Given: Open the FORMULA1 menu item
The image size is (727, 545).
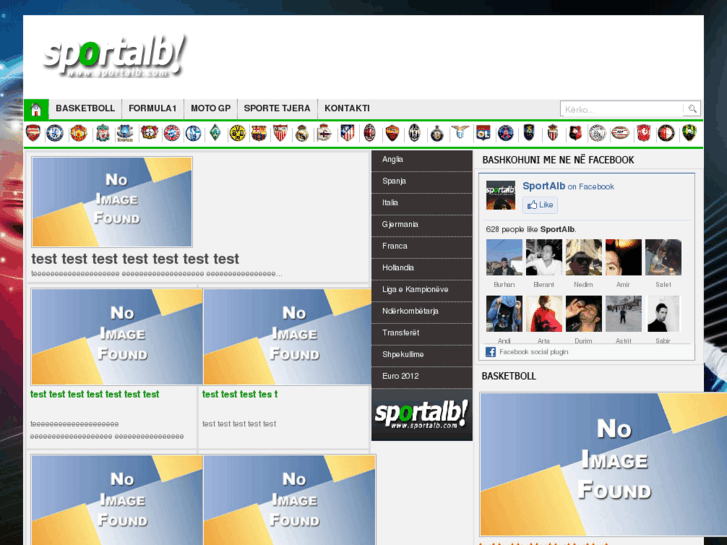Looking at the screenshot, I should (x=153, y=109).
